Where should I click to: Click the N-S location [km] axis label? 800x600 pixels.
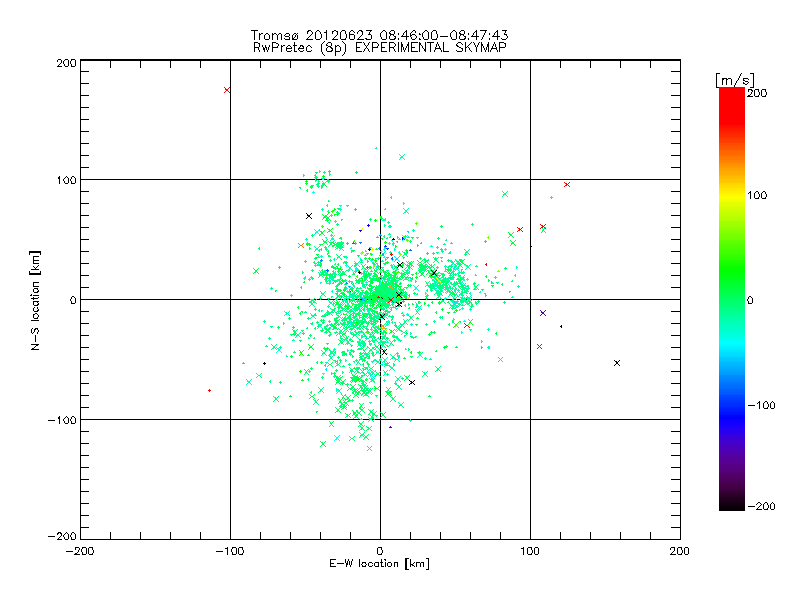35,300
